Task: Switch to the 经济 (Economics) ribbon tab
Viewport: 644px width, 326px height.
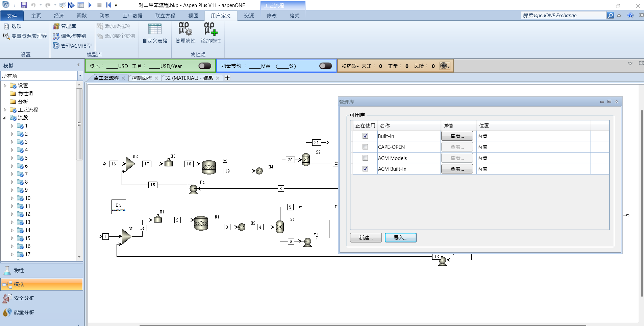Action: tap(59, 16)
